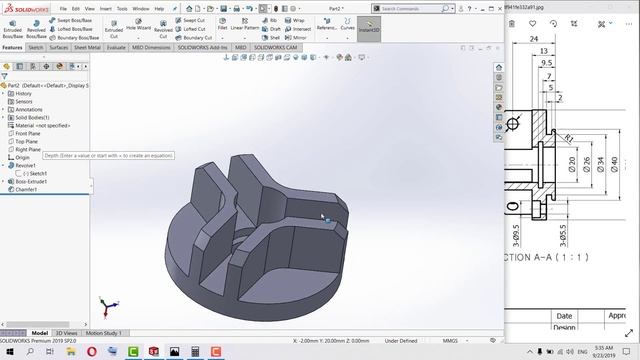The width and height of the screenshot is (640, 360).
Task: Select the Draft feature
Action: click(271, 29)
